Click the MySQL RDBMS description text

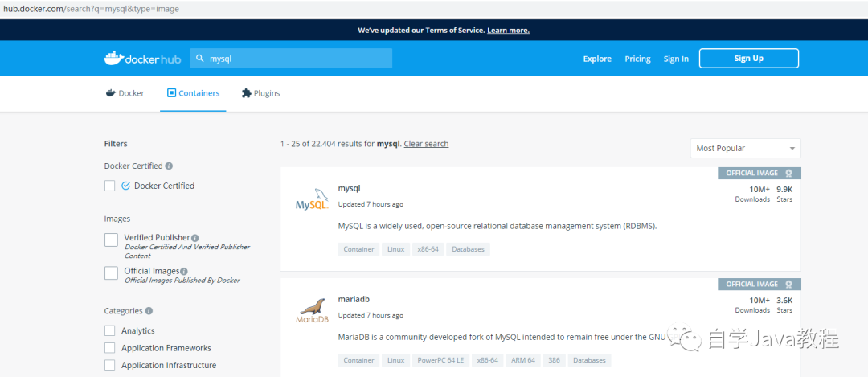tap(497, 226)
